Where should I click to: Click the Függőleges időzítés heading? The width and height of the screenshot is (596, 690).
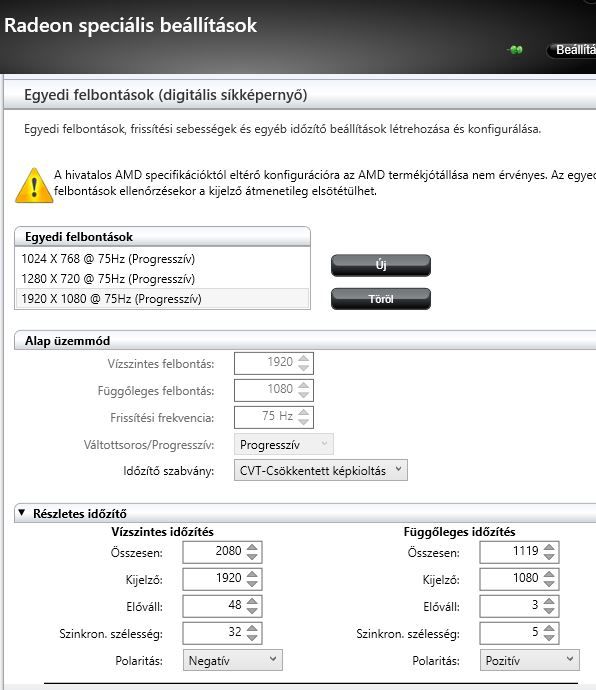tap(460, 532)
